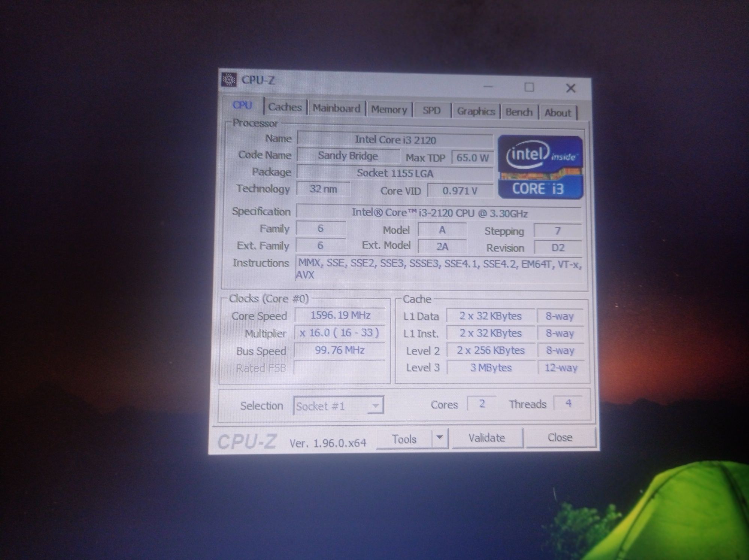Expand the Tools dropdown arrow

tap(440, 438)
